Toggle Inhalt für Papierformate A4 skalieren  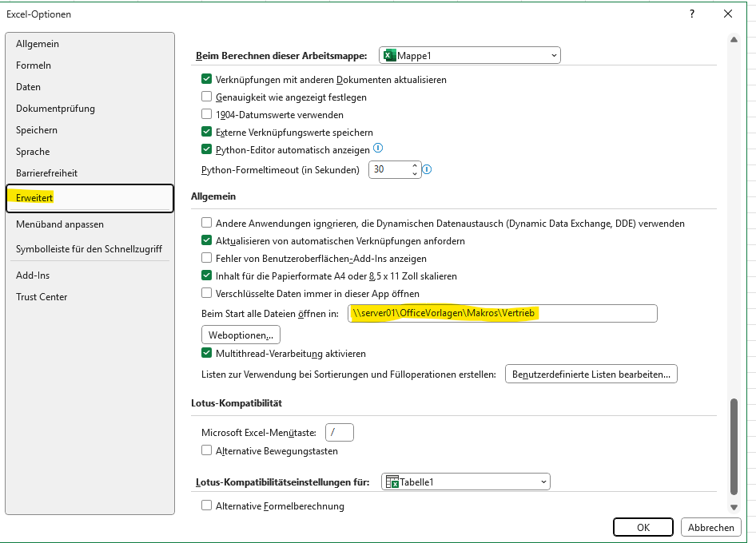pyautogui.click(x=206, y=275)
